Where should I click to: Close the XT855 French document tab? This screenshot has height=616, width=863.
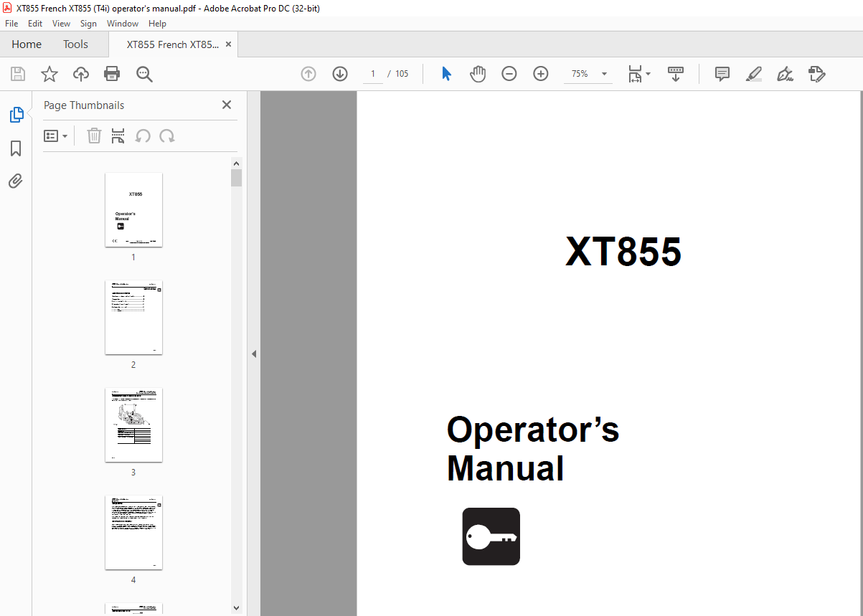click(x=229, y=44)
